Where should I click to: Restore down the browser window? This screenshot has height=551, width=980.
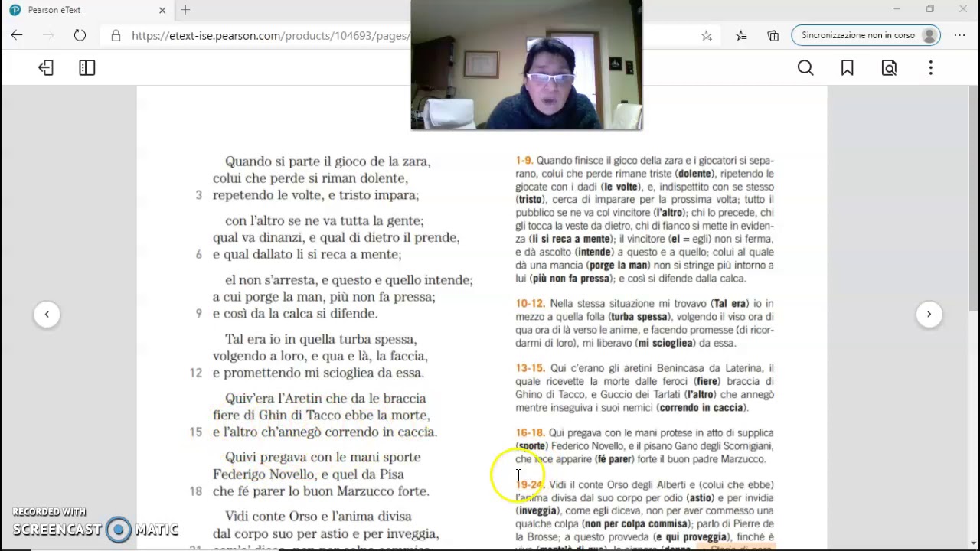pyautogui.click(x=929, y=9)
